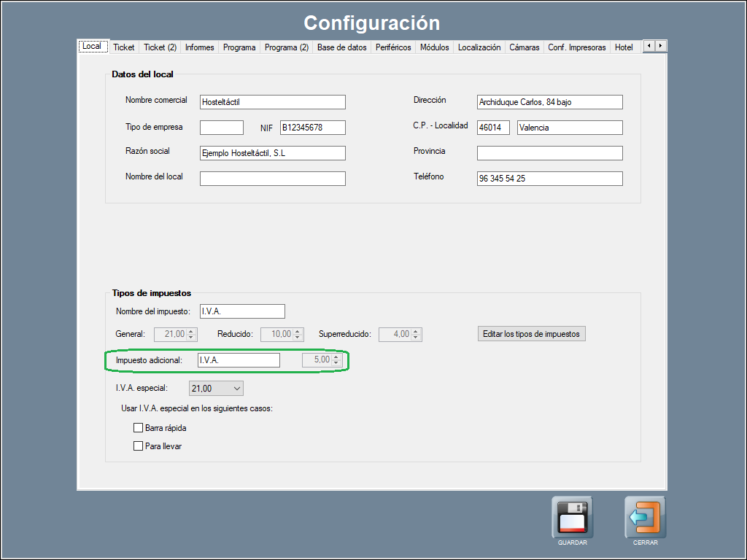Open the Base de datos tab
The height and width of the screenshot is (560, 747).
click(341, 47)
